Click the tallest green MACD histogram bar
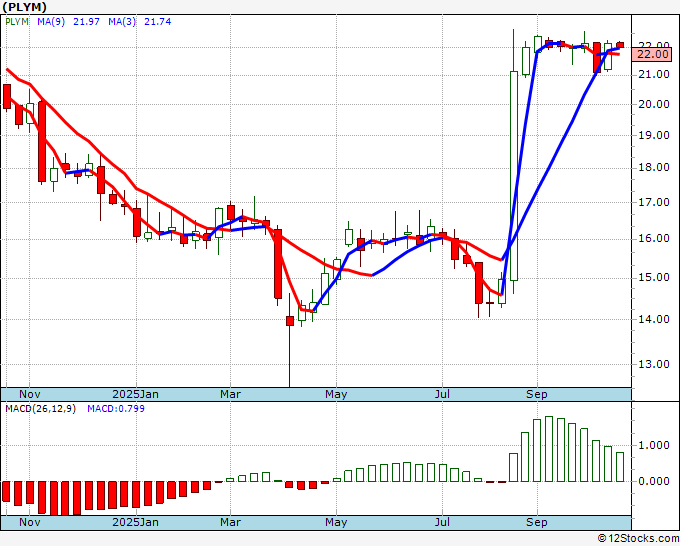 pos(549,449)
